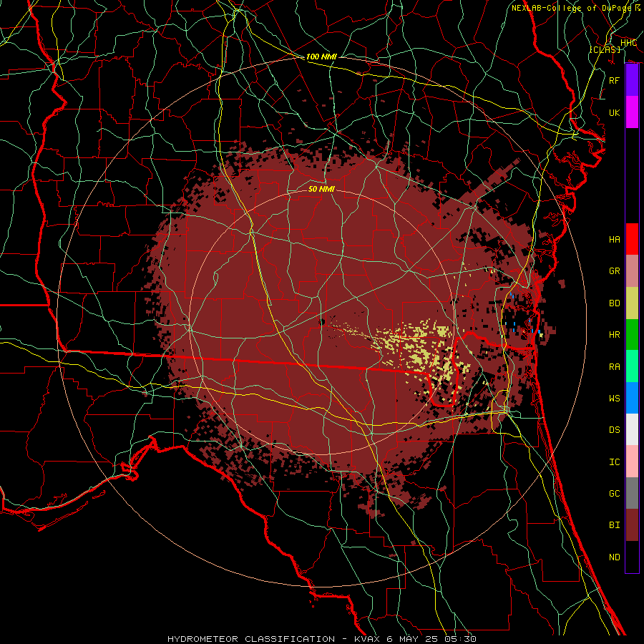644x644 pixels.
Task: Click the "GC" legend label
Action: click(615, 494)
